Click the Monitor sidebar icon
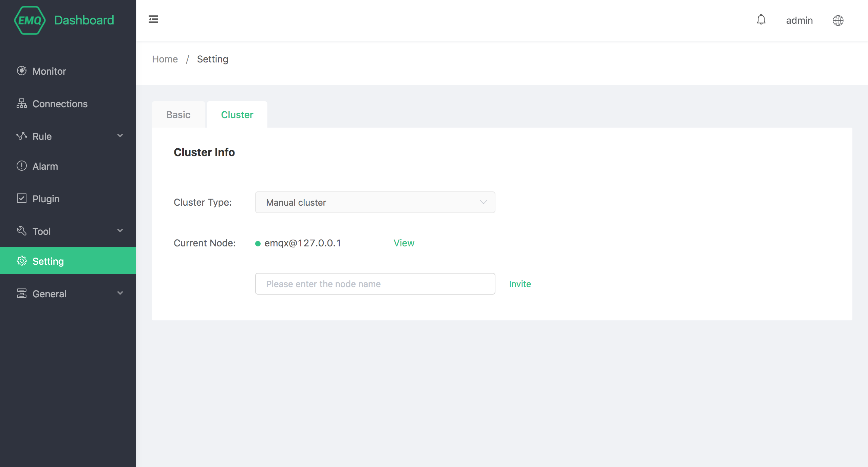Viewport: 868px width, 467px height. pos(21,71)
